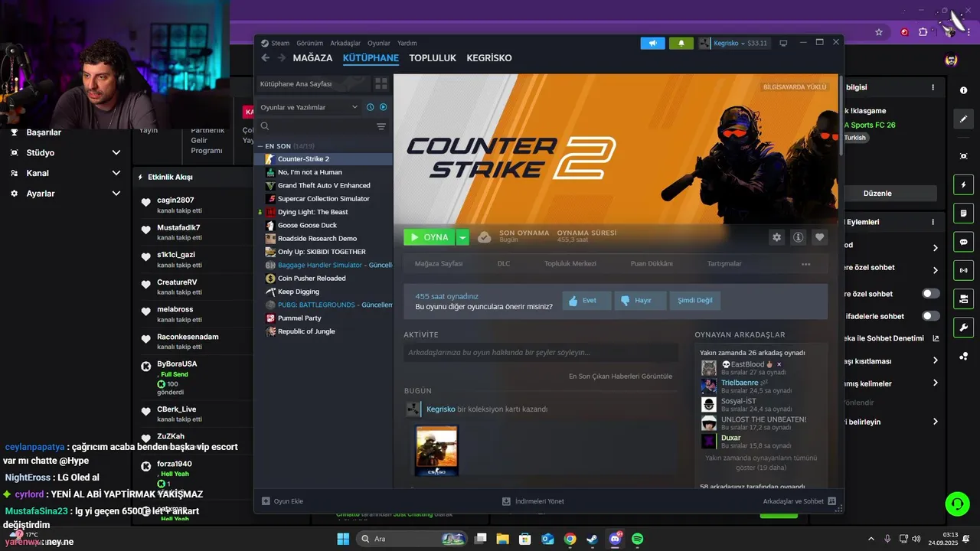Open the 'Oyunlar ve Yazılımlar' dropdown
The width and height of the screenshot is (980, 551).
tap(309, 107)
